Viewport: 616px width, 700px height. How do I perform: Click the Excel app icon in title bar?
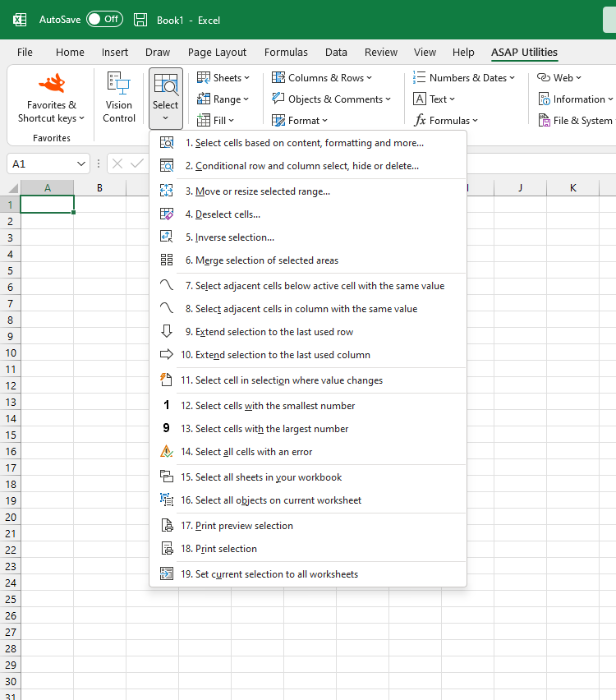(20, 20)
